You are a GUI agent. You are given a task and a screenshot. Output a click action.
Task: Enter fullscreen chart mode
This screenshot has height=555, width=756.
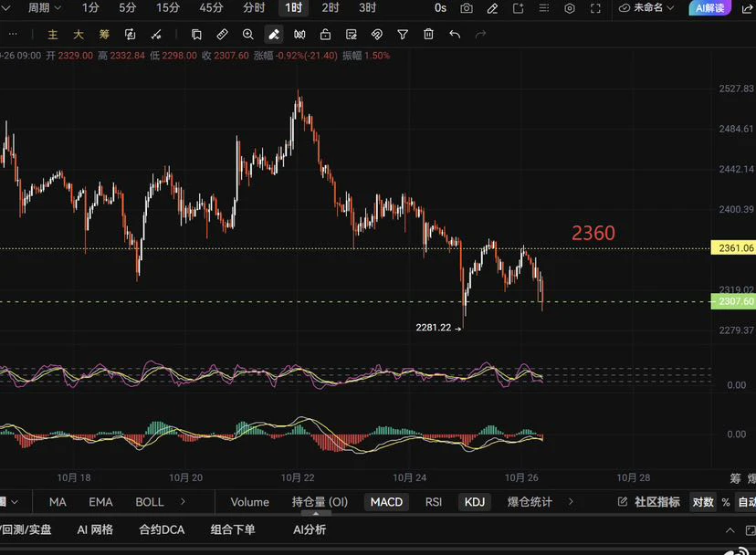[x=595, y=8]
